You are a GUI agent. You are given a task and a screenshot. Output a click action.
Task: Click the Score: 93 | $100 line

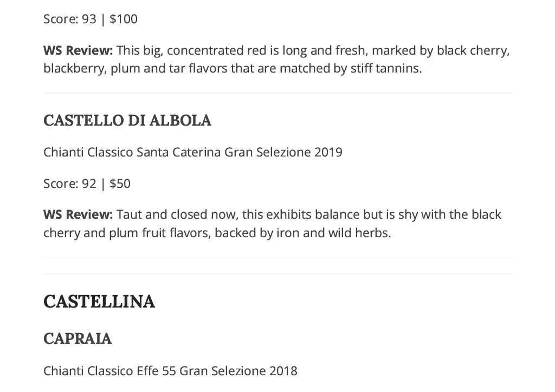point(91,19)
